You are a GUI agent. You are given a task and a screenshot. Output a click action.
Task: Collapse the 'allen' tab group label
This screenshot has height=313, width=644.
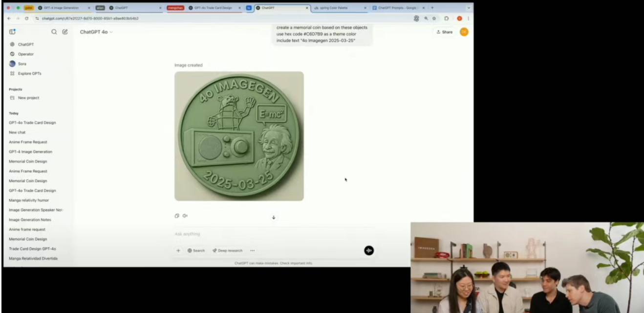(x=100, y=8)
